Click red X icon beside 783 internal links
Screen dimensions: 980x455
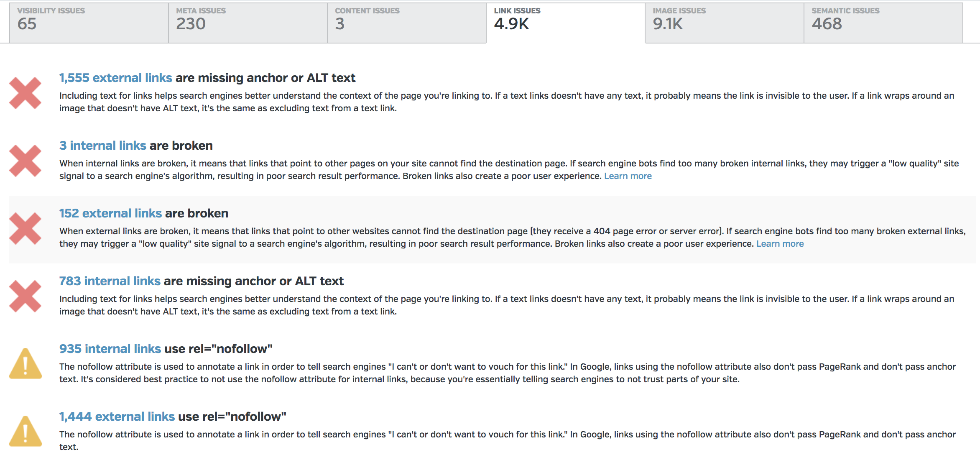(25, 296)
